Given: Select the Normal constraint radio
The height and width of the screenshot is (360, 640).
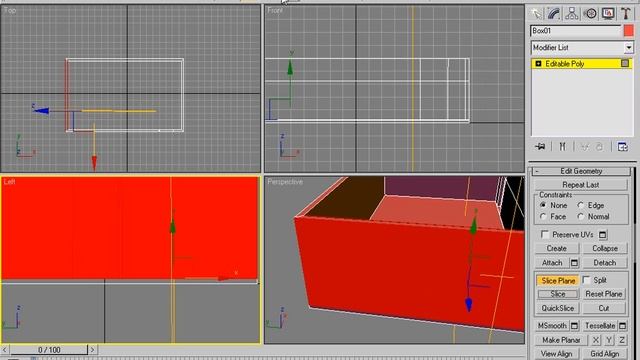Looking at the screenshot, I should 581,217.
